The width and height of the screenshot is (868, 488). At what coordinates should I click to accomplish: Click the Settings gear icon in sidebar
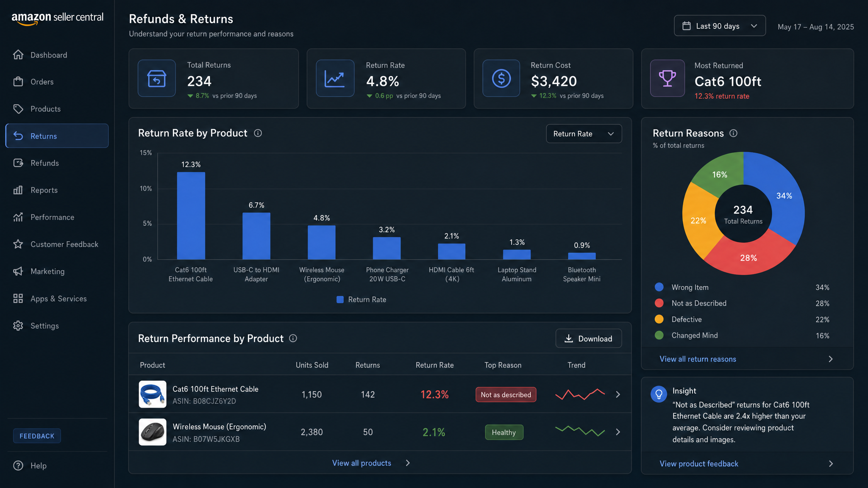pos(18,326)
